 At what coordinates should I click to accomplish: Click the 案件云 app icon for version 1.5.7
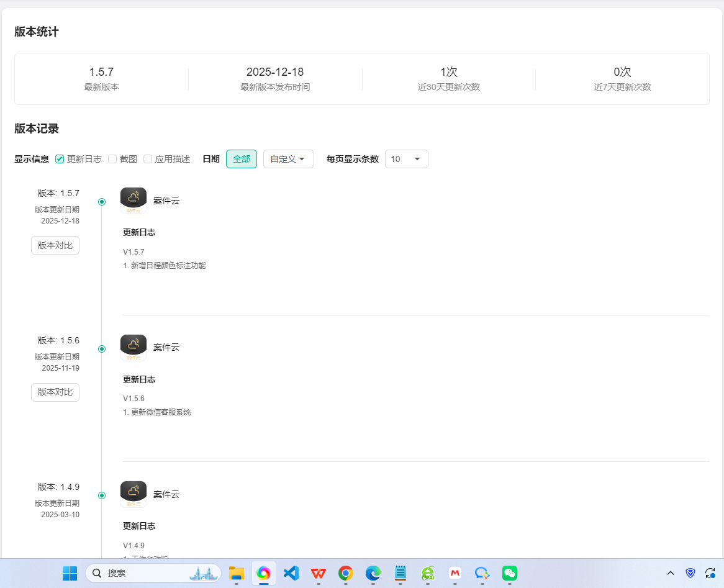[133, 200]
